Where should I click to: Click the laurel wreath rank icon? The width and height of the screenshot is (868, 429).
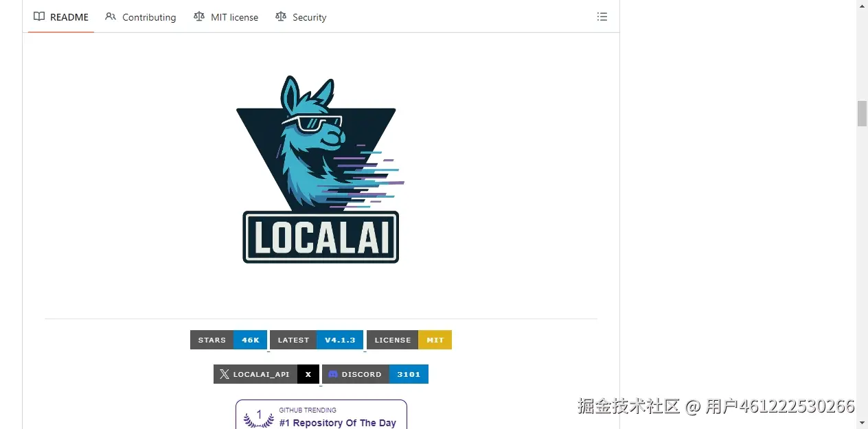click(259, 417)
